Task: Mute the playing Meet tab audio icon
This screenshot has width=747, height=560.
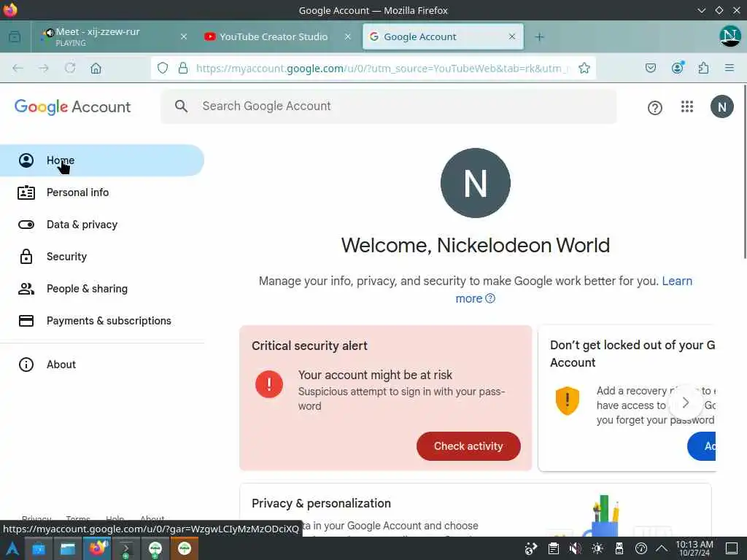Action: [x=49, y=33]
